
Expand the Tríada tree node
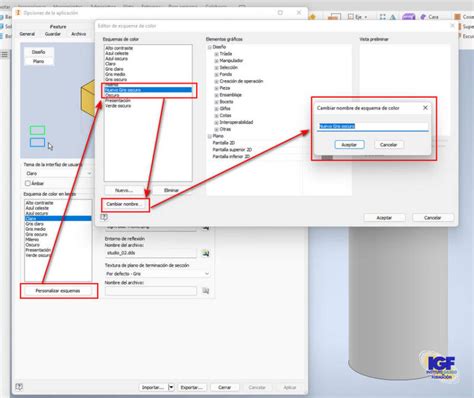[x=216, y=54]
